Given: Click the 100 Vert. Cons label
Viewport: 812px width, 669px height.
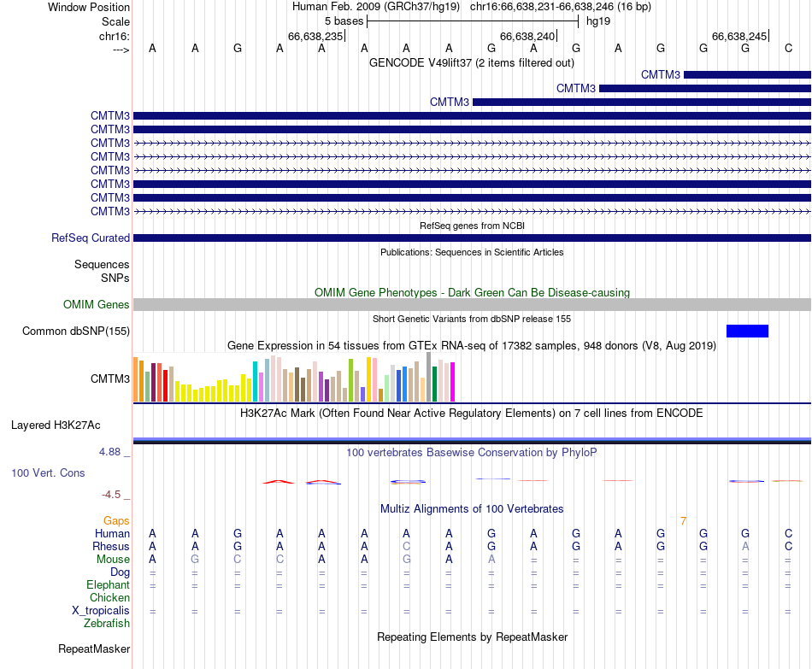Looking at the screenshot, I should [x=48, y=472].
